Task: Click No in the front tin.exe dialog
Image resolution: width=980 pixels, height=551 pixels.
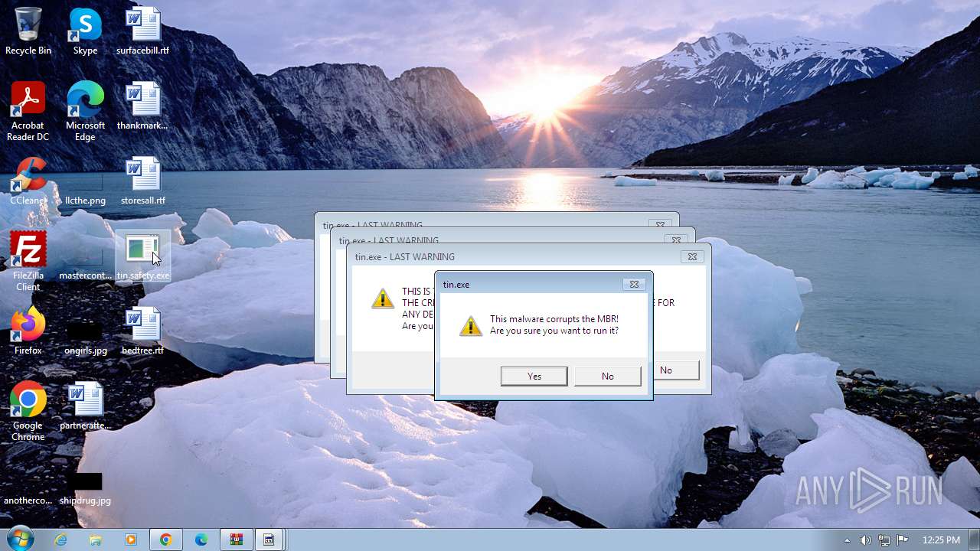Action: point(608,376)
